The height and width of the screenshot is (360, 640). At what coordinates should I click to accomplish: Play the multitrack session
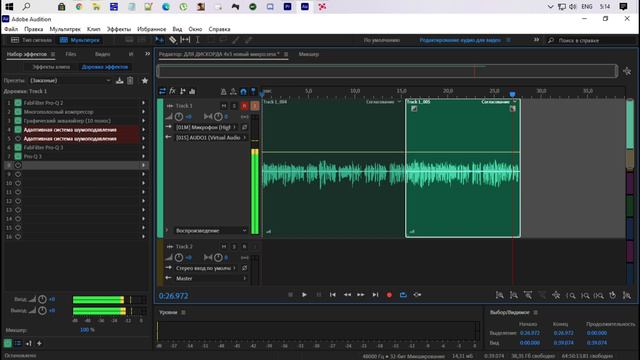(x=304, y=295)
